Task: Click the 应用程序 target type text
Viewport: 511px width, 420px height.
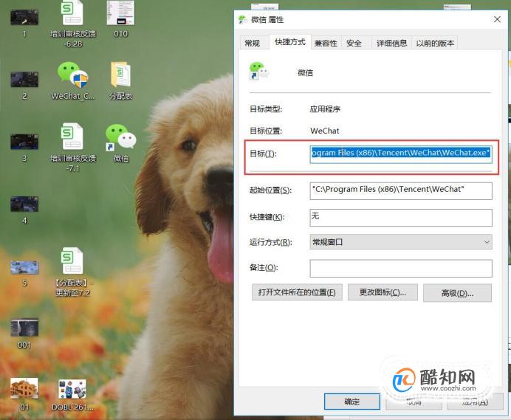Action: coord(325,109)
